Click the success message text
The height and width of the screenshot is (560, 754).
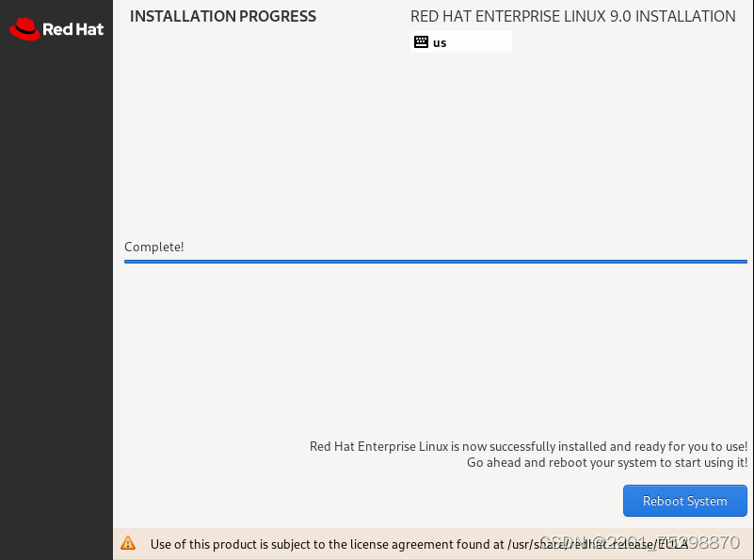[x=527, y=454]
